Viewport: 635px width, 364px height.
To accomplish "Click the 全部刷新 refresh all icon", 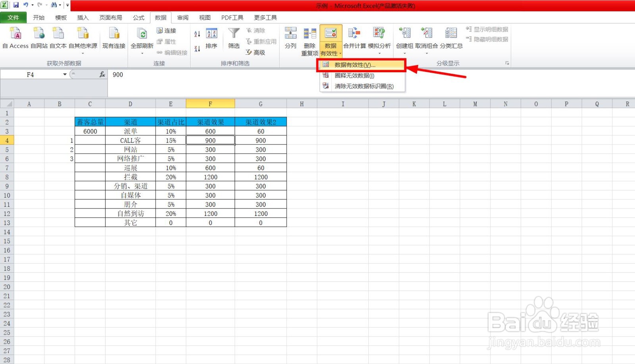I will [142, 33].
